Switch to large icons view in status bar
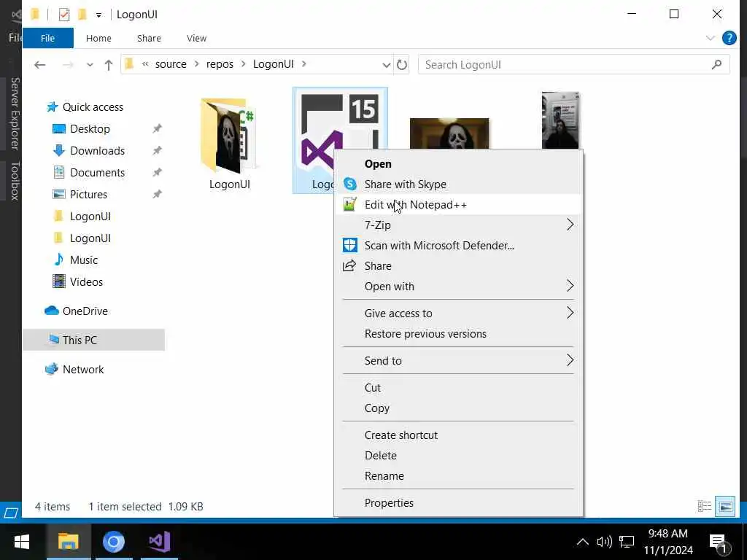This screenshot has height=560, width=747. point(725,506)
